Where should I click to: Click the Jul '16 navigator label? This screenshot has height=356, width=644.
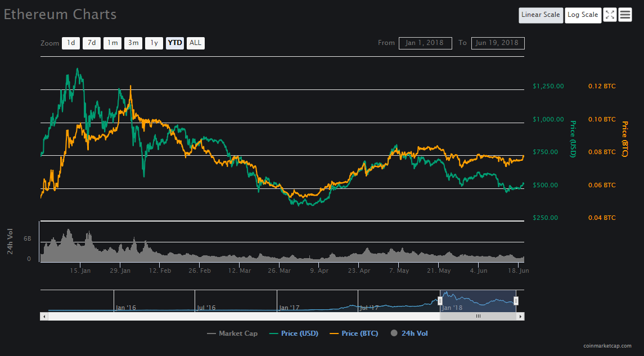206,308
